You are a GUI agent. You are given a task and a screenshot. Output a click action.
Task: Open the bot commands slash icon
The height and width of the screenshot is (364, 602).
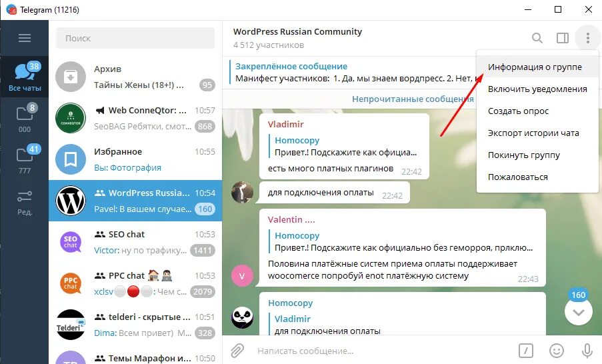(525, 351)
